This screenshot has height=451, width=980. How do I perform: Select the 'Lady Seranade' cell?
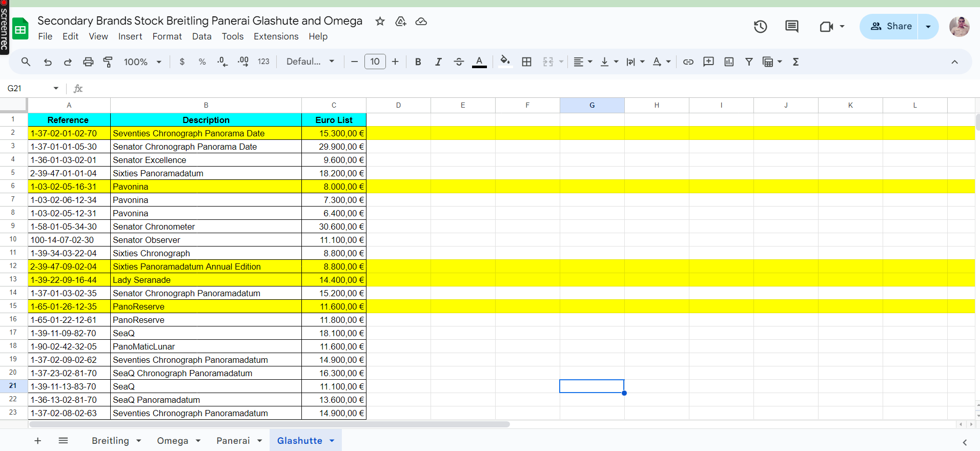coord(206,280)
